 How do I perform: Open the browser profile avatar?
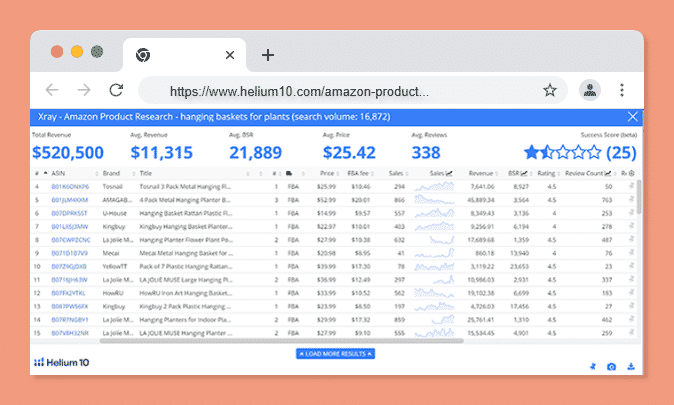click(590, 90)
